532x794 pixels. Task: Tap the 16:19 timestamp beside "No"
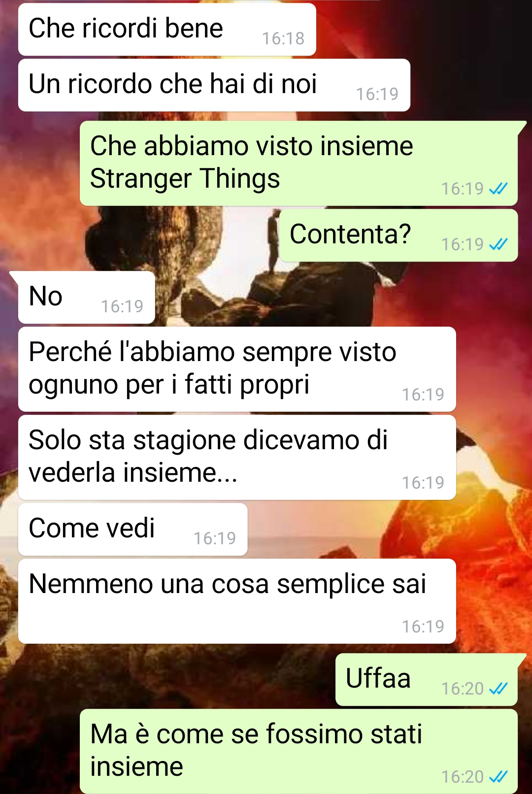(x=122, y=306)
